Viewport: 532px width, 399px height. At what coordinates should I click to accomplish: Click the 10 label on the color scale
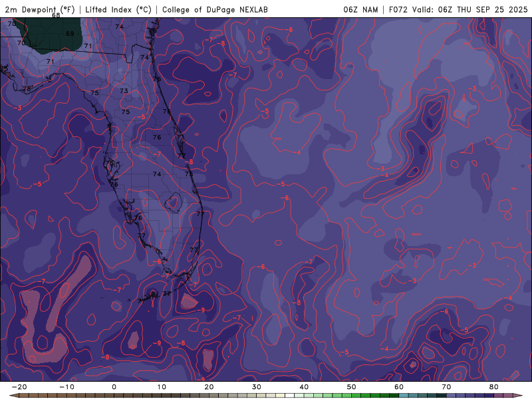[162, 387]
